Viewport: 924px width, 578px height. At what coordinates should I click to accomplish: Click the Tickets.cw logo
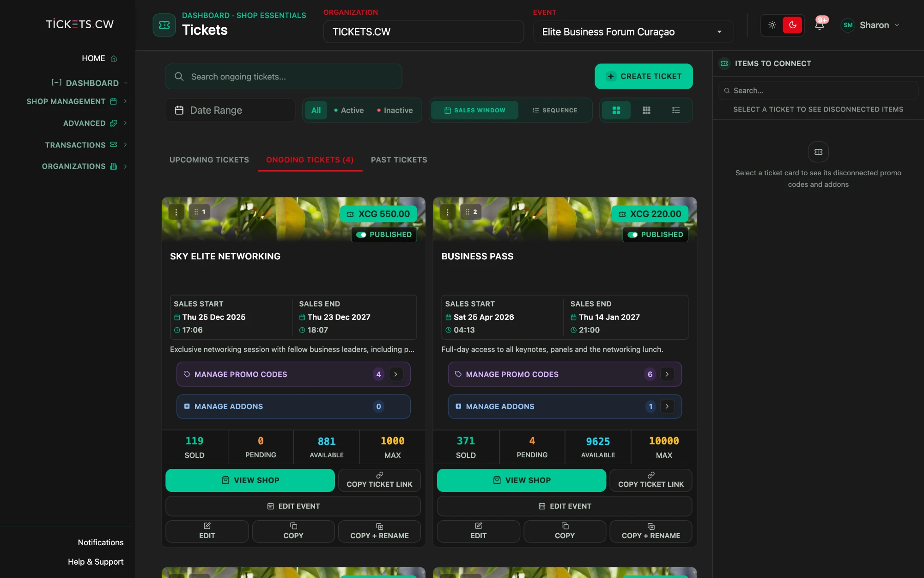(x=80, y=24)
